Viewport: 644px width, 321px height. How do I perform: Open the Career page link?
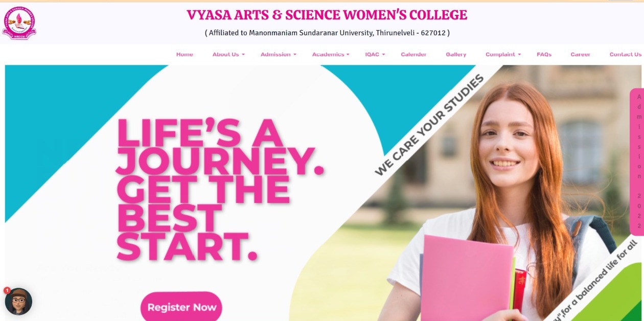pyautogui.click(x=580, y=55)
